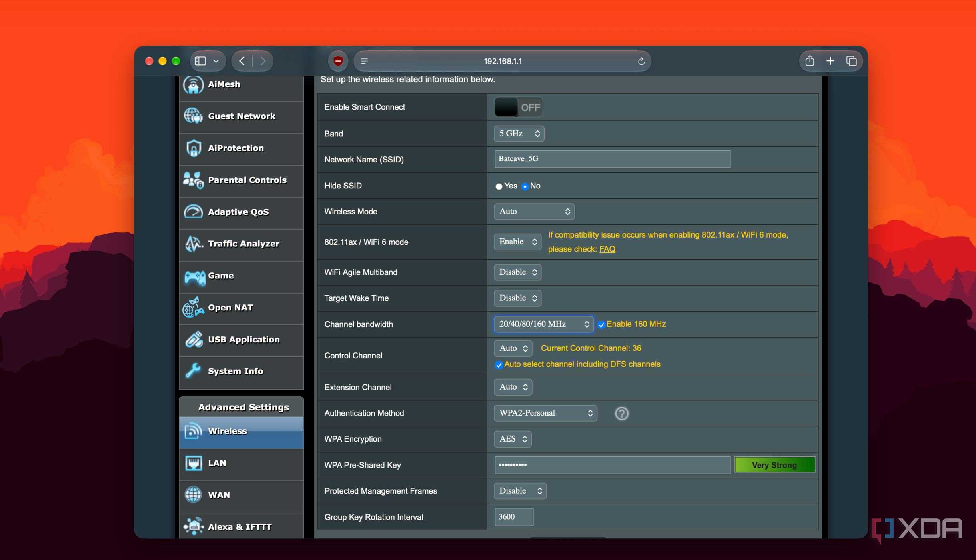Viewport: 976px width, 560px height.
Task: Select the USB Application icon
Action: (x=194, y=340)
